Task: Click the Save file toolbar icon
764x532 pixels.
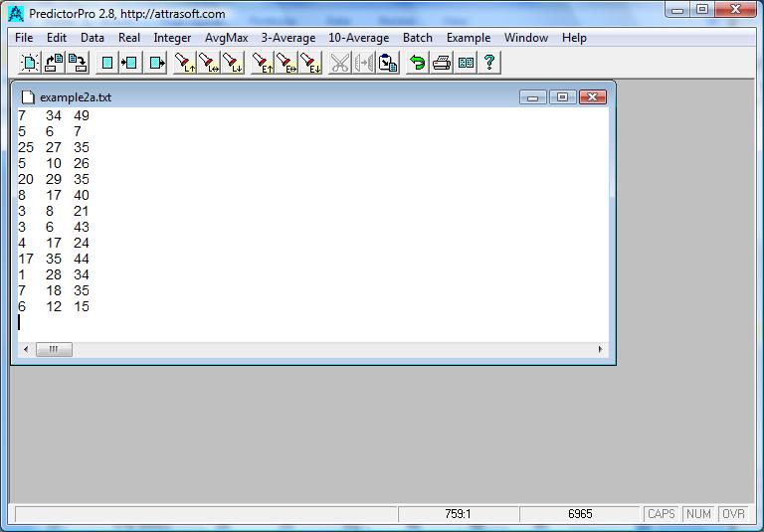Action: [x=78, y=63]
